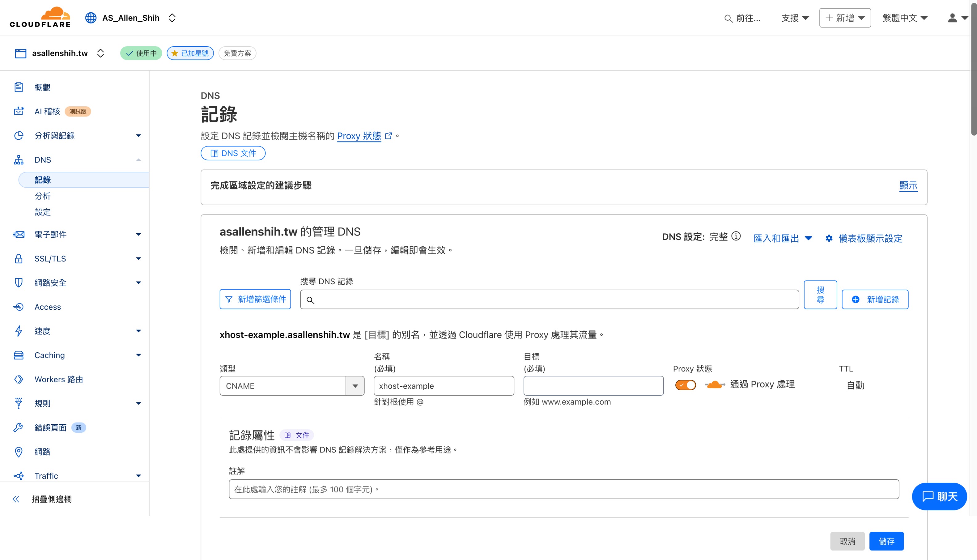This screenshot has height=560, width=977.
Task: Click the Access arrow icon
Action: 19,307
